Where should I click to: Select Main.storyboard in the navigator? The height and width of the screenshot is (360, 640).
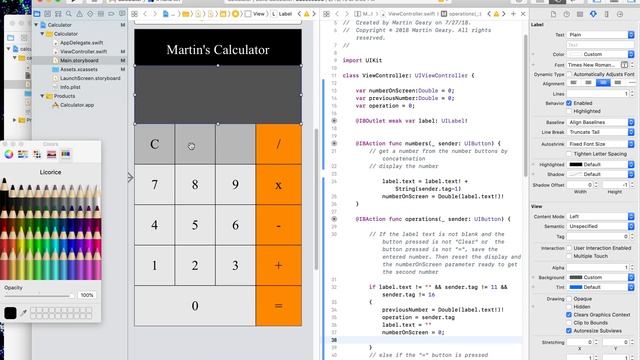click(79, 60)
